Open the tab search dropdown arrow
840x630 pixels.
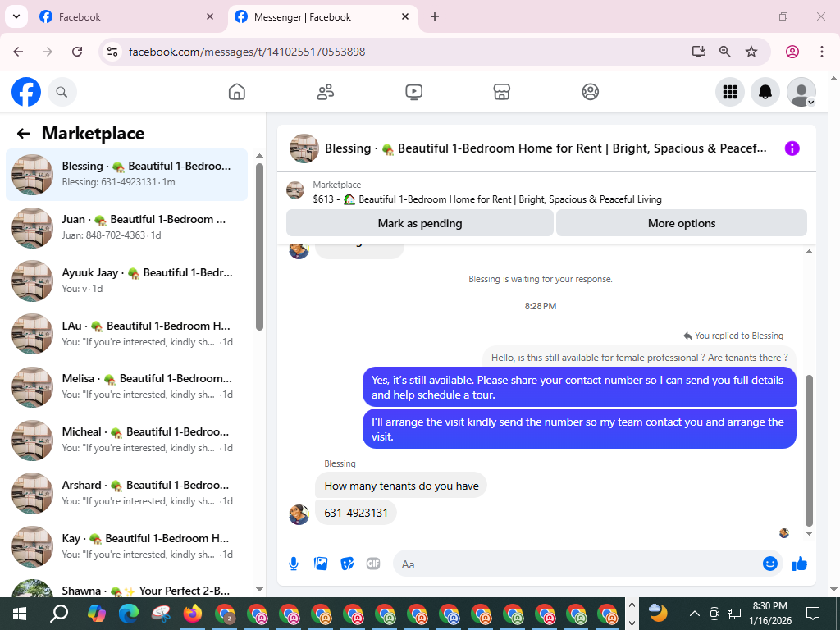tap(16, 16)
